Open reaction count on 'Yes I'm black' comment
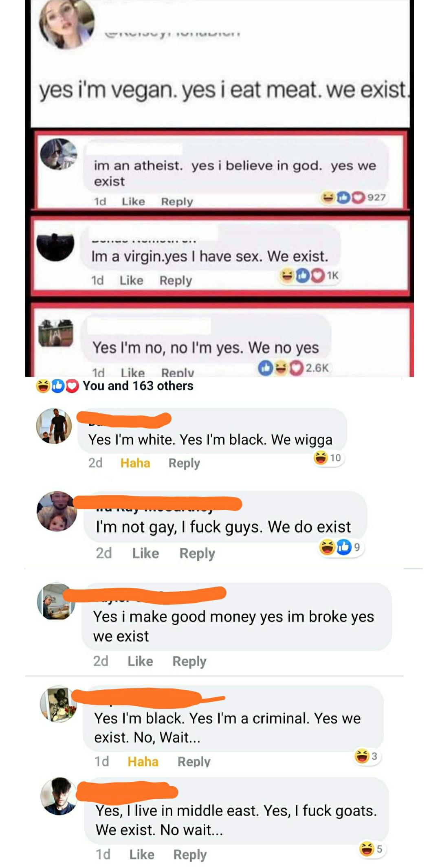Screen dimensions: 440x868 pyautogui.click(x=367, y=756)
